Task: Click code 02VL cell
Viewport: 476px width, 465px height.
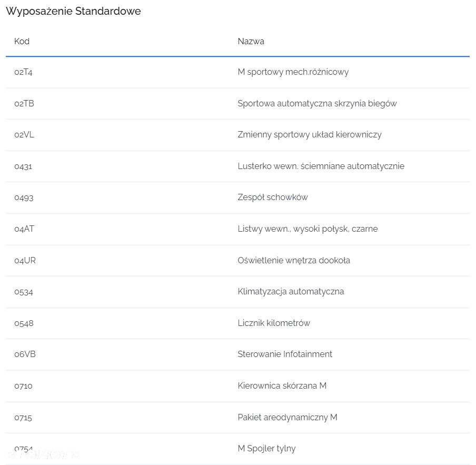Action: 24,135
